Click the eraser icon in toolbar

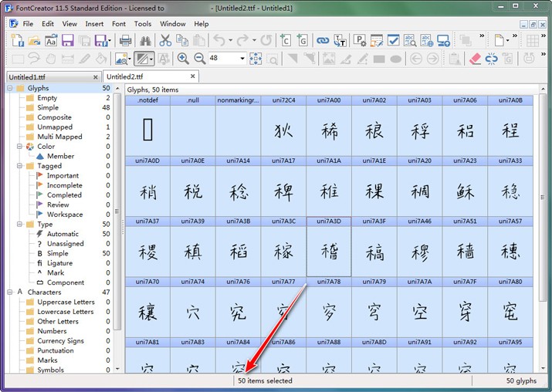pos(475,59)
